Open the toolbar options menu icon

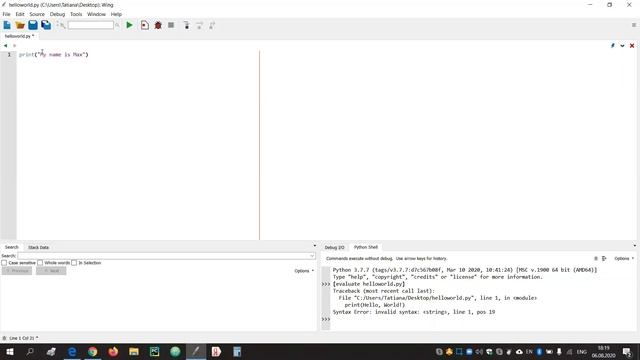coord(634,25)
